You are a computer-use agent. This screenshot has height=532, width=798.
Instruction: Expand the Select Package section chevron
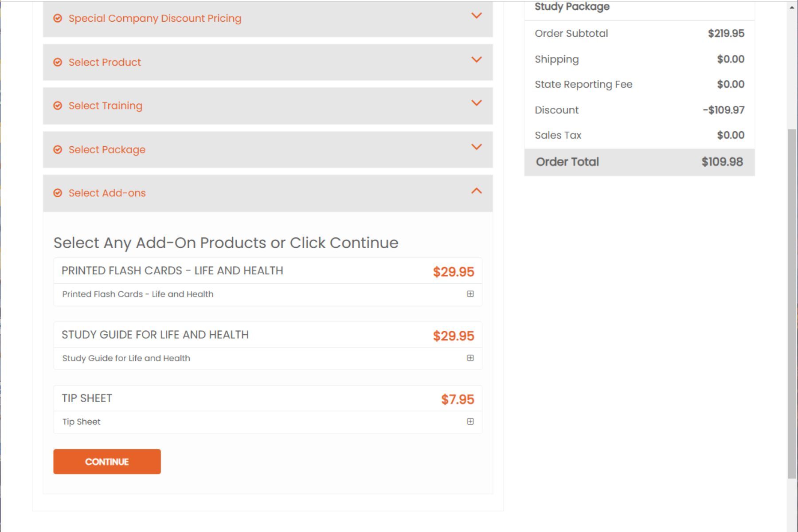476,147
